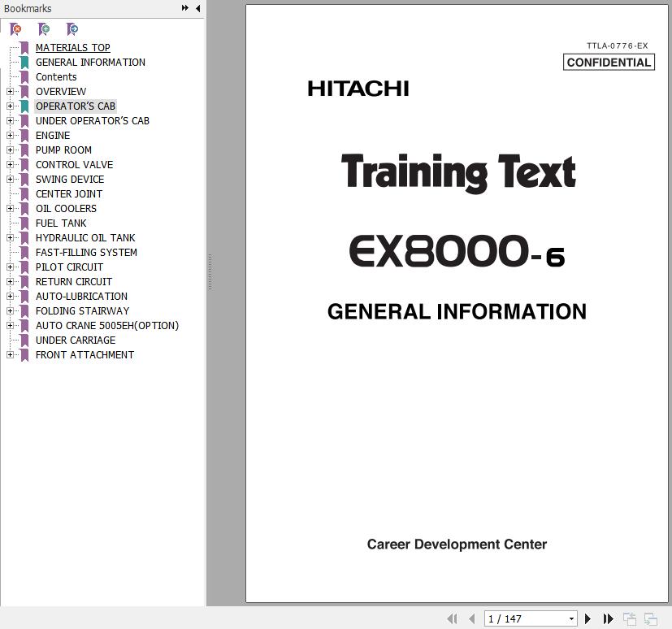The width and height of the screenshot is (672, 629).
Task: Expand the OPERATOR'S CAB bookmark
Action: click(10, 106)
